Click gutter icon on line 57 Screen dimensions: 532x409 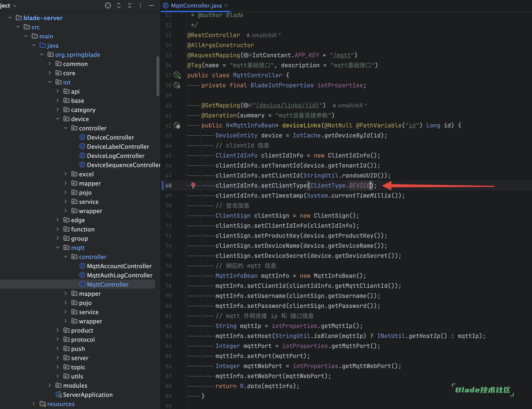click(177, 75)
